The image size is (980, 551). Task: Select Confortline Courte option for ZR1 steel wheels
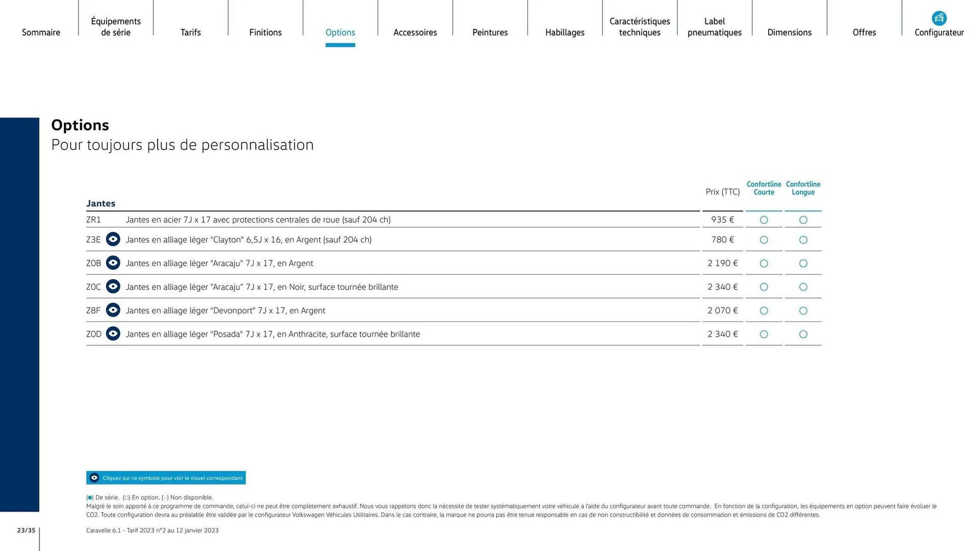pyautogui.click(x=764, y=219)
